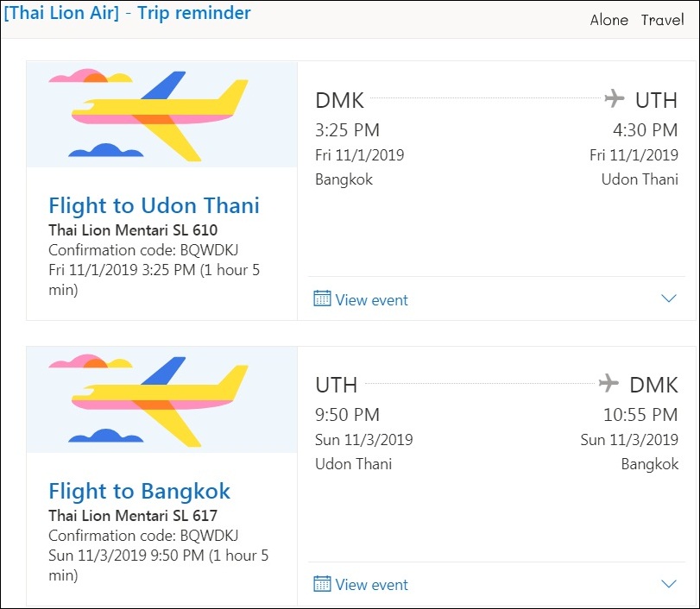Screen dimensions: 700x609
Task: Expand the Bangkok flight details chevron
Action: (x=669, y=584)
